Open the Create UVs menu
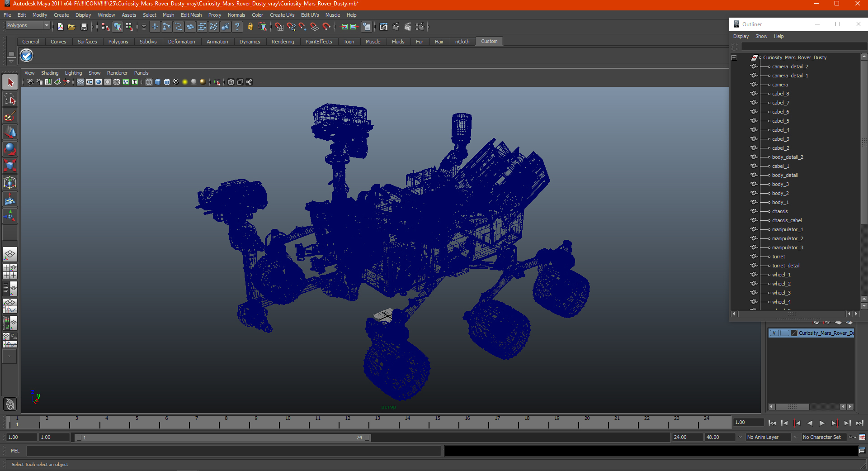868x471 pixels. coord(282,15)
